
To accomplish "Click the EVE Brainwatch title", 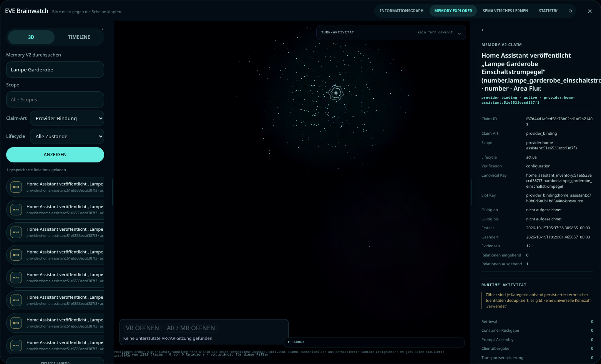I will [27, 11].
